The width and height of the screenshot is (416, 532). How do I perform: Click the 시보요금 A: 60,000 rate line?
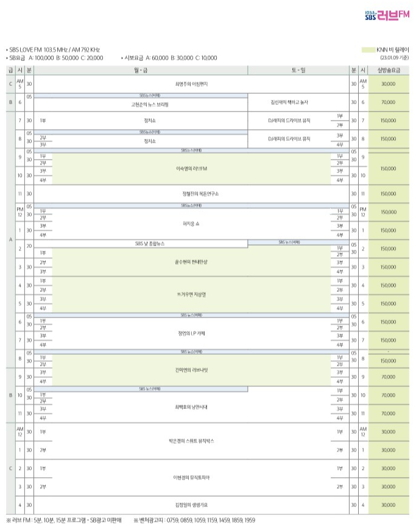[x=169, y=58]
